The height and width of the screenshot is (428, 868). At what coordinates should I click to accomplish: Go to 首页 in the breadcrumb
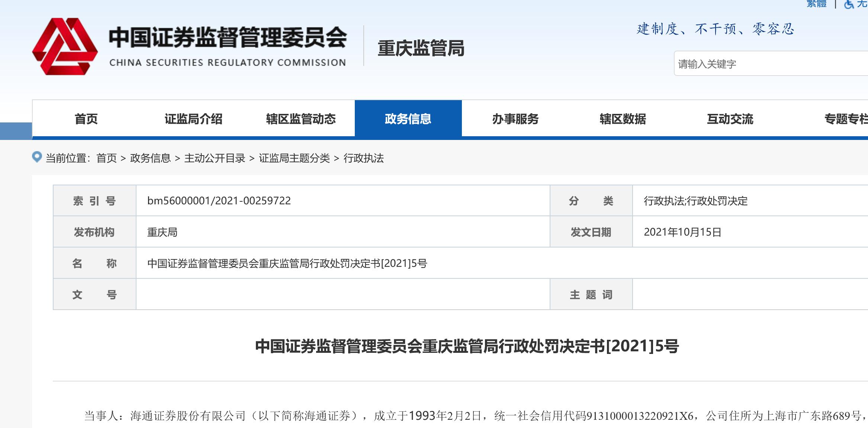point(106,158)
